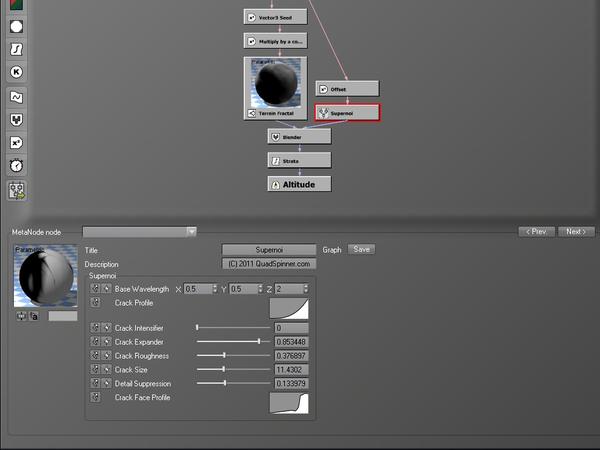Click the MetaNode tool with green arrow
Screen dimensions: 600x450
tap(17, 191)
